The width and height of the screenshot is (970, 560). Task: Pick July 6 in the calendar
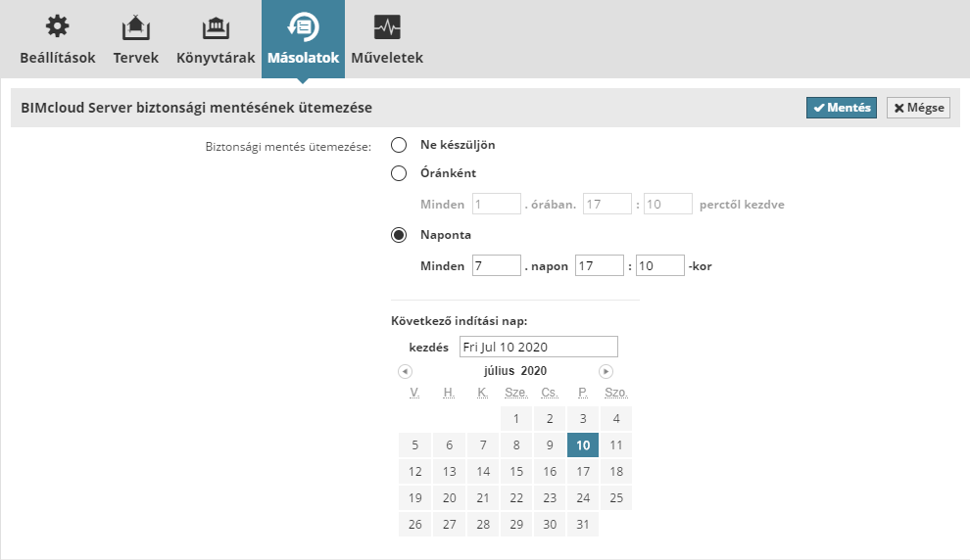tap(449, 445)
